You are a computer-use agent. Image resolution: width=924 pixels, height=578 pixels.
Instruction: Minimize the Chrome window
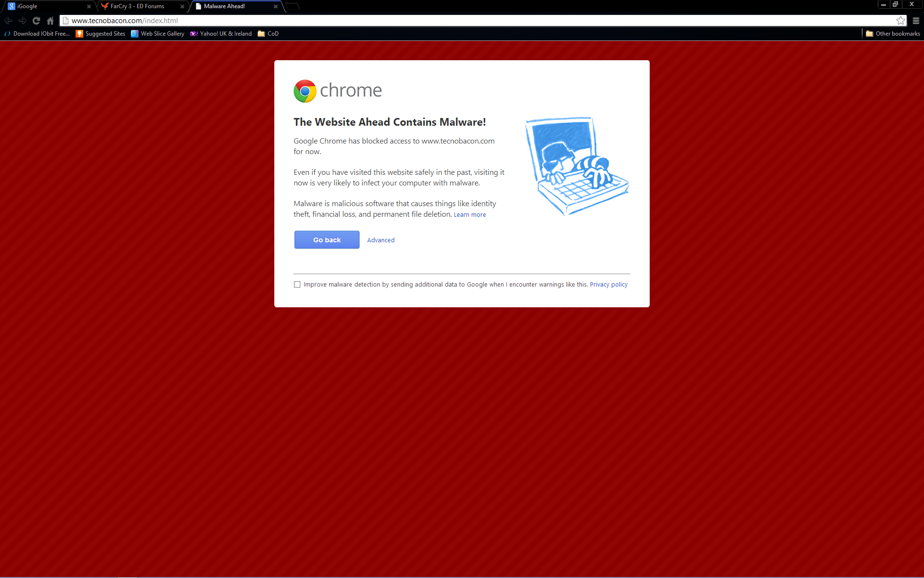click(884, 4)
